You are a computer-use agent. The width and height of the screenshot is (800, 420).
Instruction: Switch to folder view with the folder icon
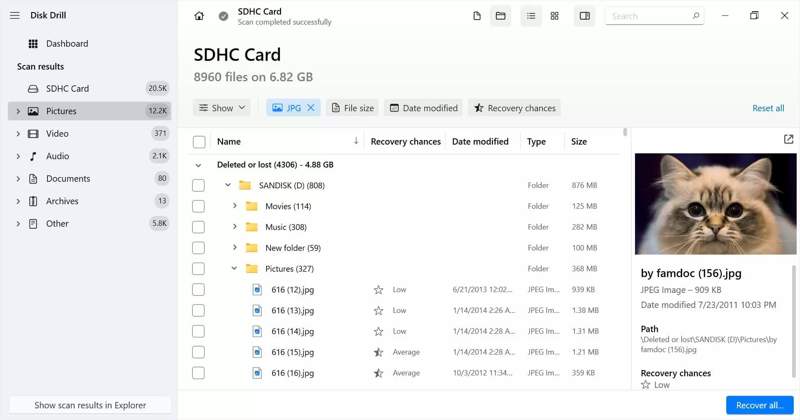pyautogui.click(x=501, y=16)
